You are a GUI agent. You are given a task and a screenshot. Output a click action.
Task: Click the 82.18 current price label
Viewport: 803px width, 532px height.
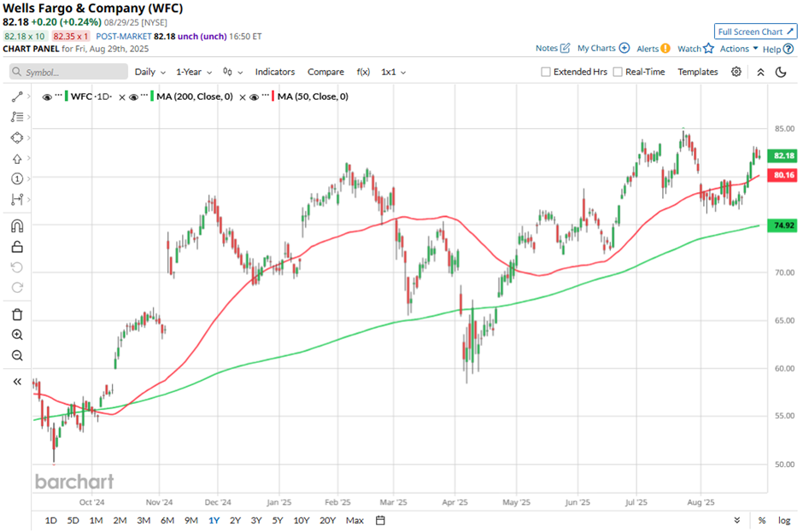tap(782, 155)
